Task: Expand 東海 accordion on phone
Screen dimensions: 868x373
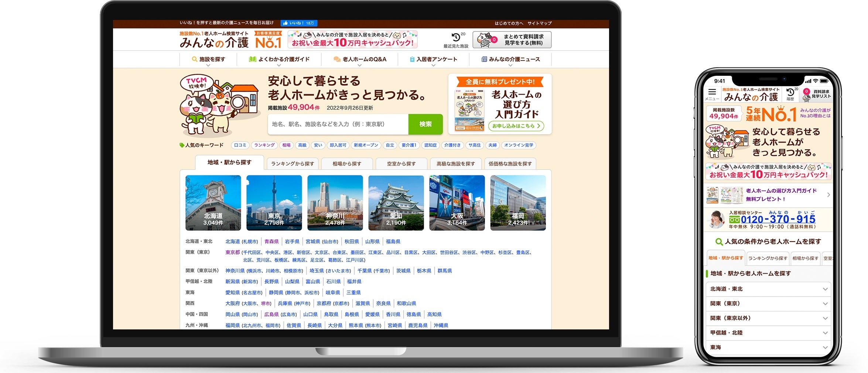Action: [x=768, y=348]
